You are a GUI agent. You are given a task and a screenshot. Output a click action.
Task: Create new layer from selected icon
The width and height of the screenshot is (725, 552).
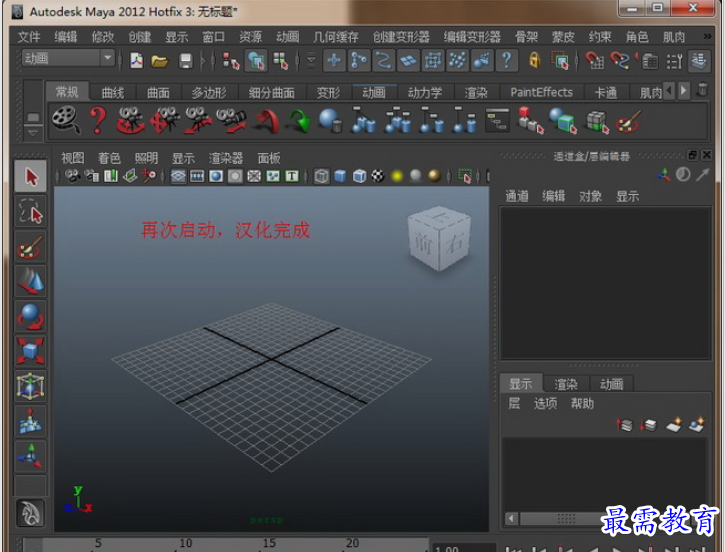point(697,424)
